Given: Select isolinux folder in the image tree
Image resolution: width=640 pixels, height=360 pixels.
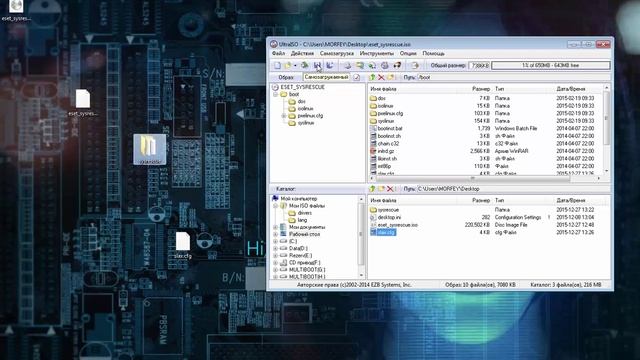Looking at the screenshot, I should 305,109.
